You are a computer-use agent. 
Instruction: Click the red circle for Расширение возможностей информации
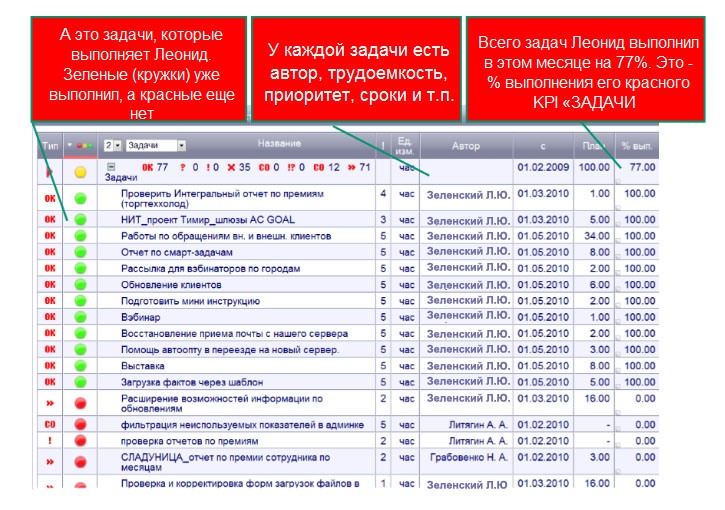coord(80,403)
